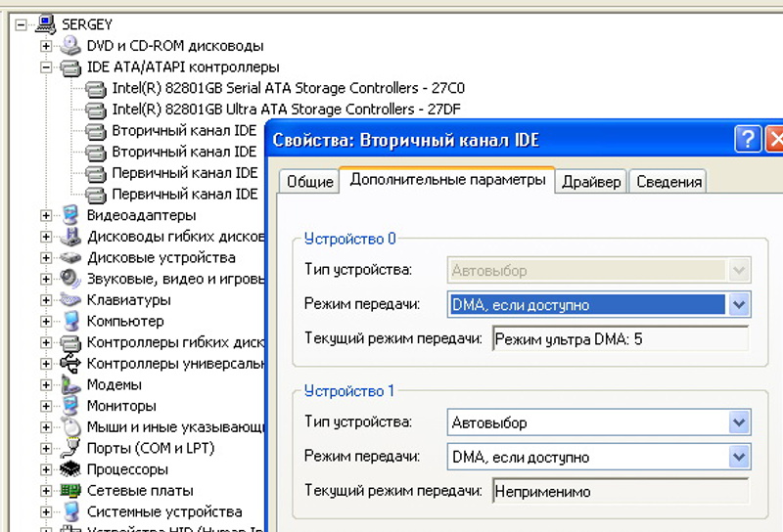
Task: Select the Видеоадаптеры device icon
Action: [x=70, y=215]
